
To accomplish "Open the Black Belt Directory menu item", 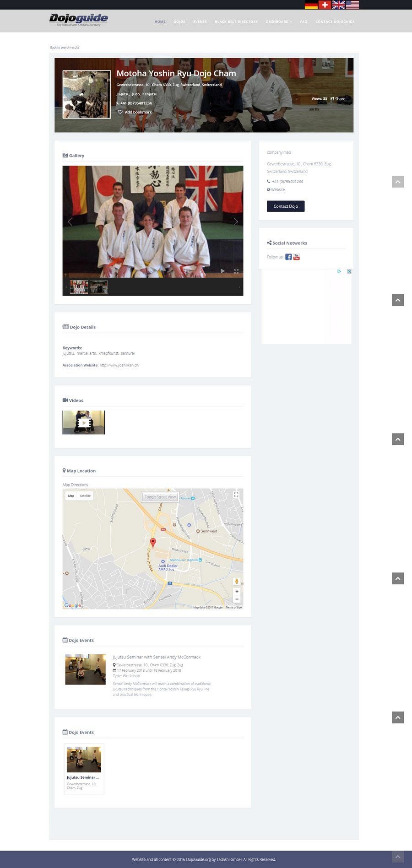I will (236, 22).
